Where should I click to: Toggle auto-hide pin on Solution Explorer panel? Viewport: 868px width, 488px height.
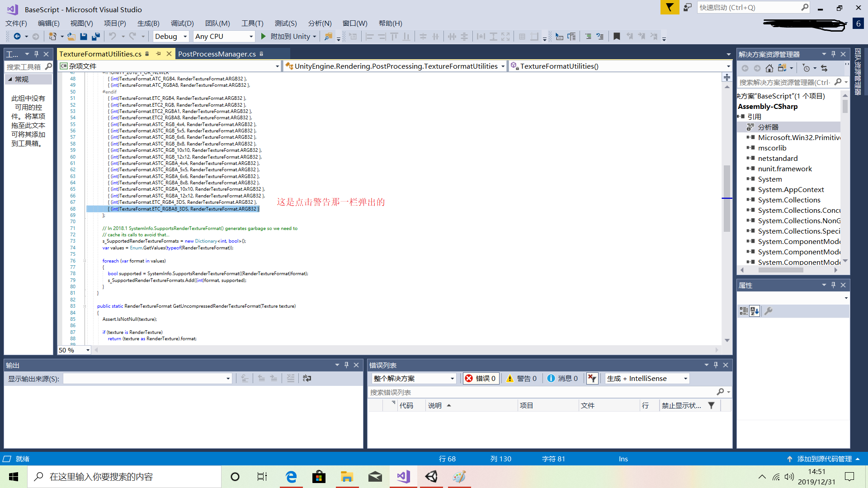[833, 54]
